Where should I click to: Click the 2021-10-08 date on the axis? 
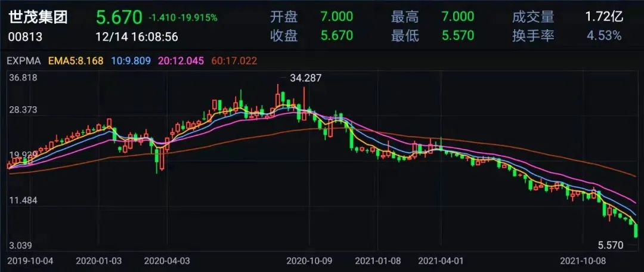coord(584,261)
